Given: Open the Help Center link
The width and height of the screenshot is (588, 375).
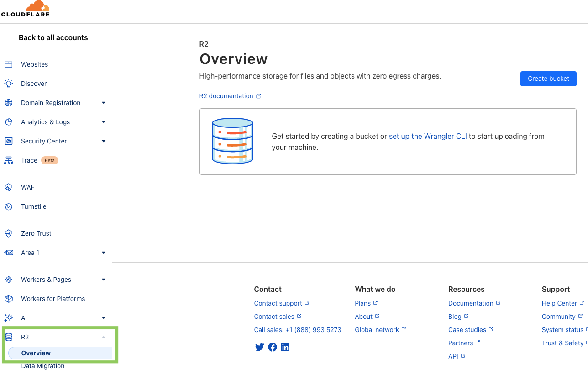Looking at the screenshot, I should [x=560, y=303].
